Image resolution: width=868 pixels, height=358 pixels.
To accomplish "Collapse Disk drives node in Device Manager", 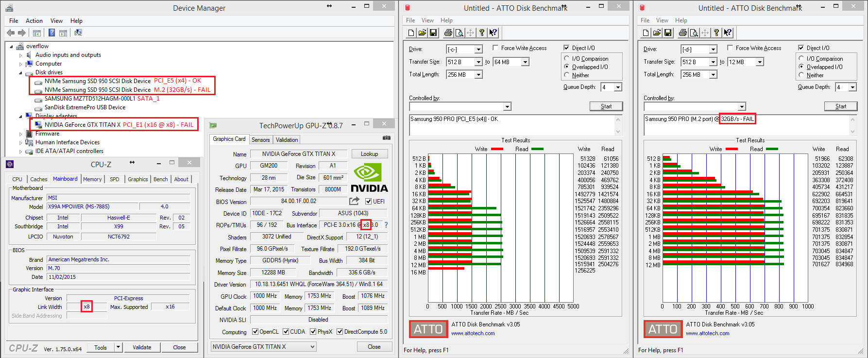I will coord(21,73).
